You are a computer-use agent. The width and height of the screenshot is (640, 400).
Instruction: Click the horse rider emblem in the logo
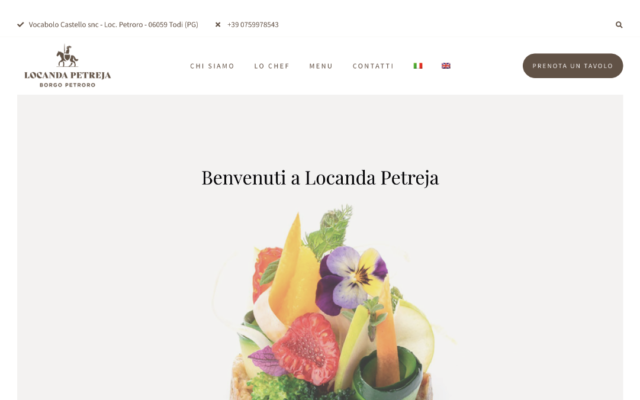pyautogui.click(x=67, y=56)
